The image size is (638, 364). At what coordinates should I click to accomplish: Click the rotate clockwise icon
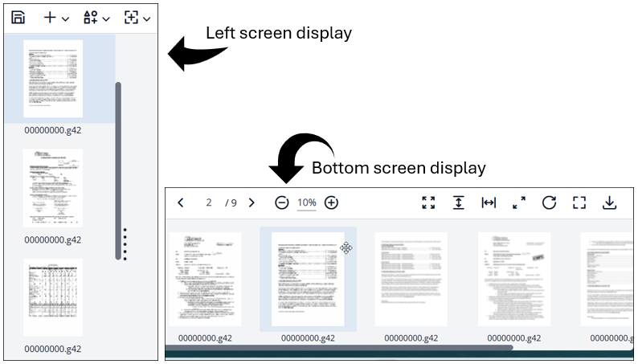tap(549, 202)
